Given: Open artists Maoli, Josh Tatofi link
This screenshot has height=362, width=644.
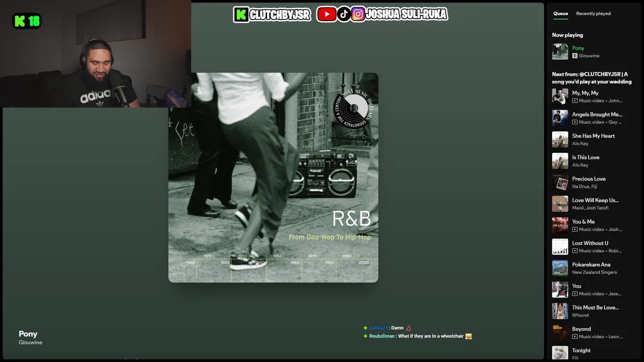Looking at the screenshot, I should pyautogui.click(x=590, y=208).
